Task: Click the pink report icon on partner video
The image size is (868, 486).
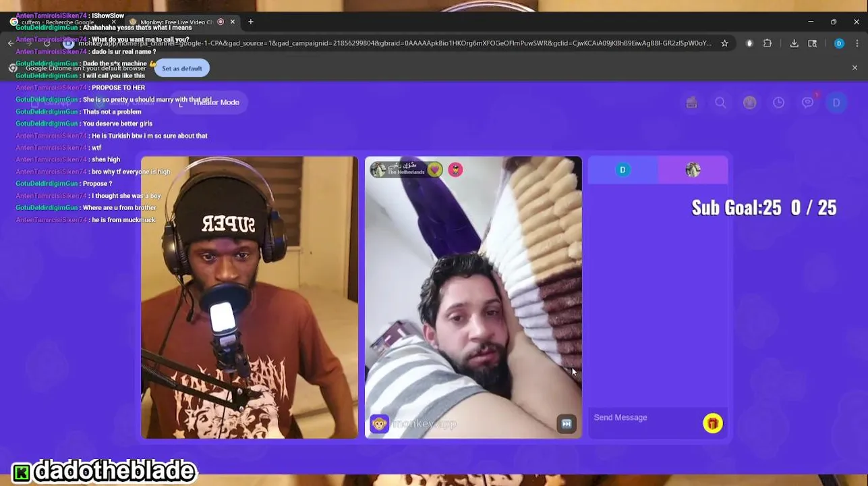Action: [x=455, y=169]
